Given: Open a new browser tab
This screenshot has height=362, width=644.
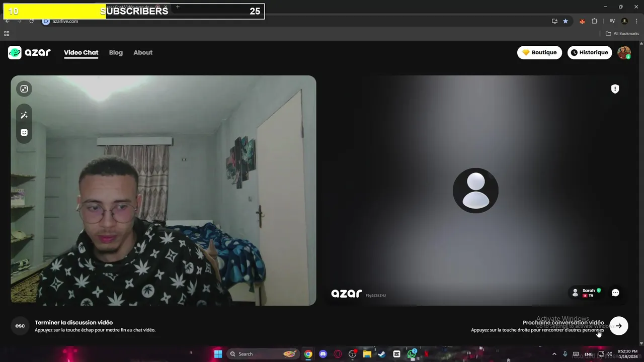Looking at the screenshot, I should tap(178, 7).
